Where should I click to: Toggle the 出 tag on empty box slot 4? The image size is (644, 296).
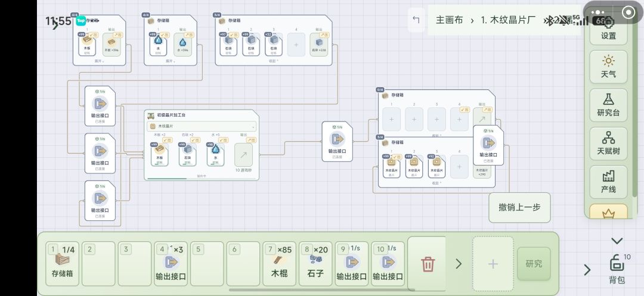coord(465,110)
